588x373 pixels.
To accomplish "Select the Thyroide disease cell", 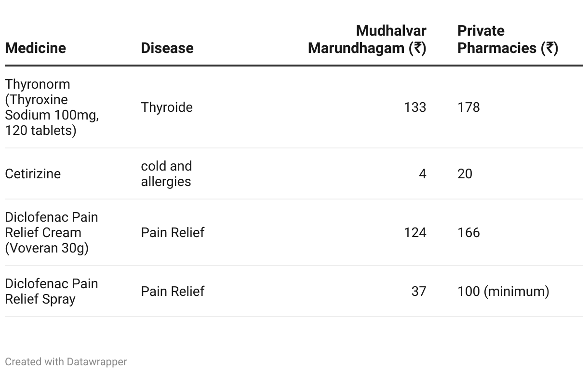I will coord(167,107).
